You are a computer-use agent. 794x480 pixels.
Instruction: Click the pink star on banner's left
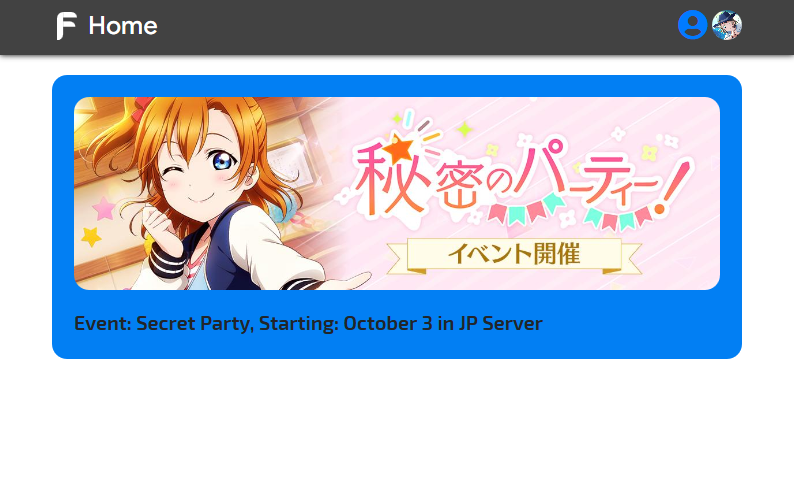click(104, 208)
